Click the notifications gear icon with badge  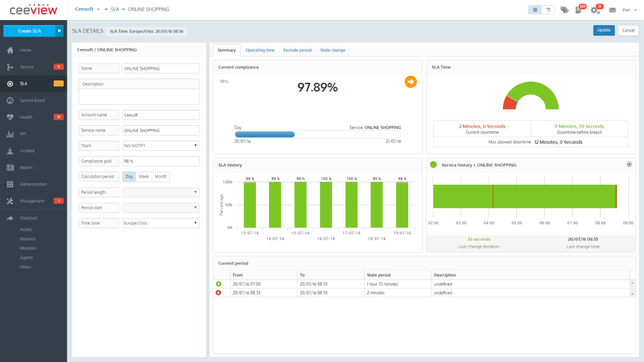click(x=595, y=9)
